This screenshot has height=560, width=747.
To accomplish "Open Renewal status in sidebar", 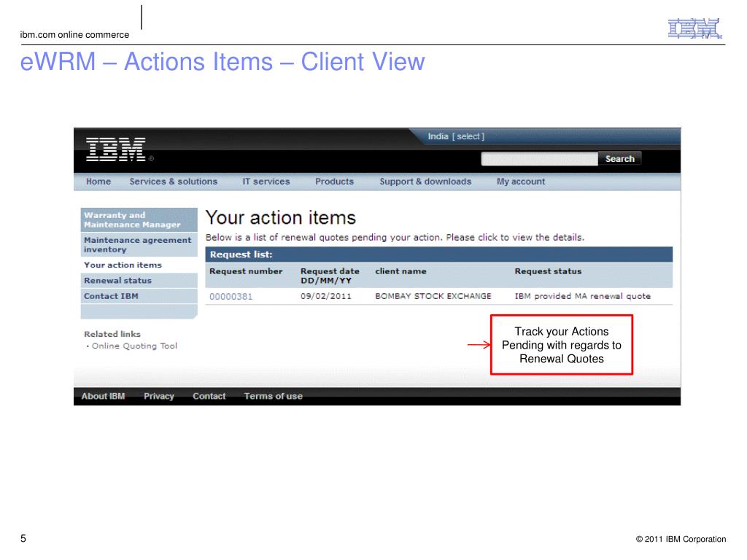I will pyautogui.click(x=139, y=281).
